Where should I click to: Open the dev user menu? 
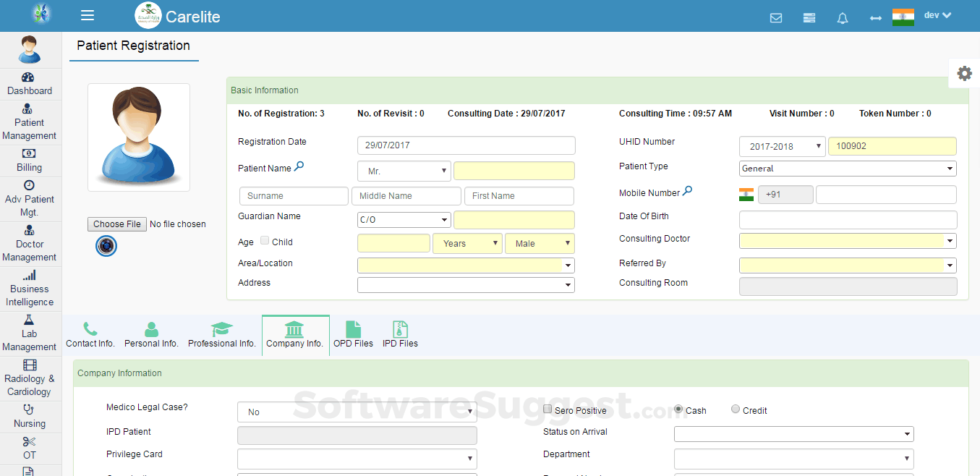pyautogui.click(x=937, y=15)
